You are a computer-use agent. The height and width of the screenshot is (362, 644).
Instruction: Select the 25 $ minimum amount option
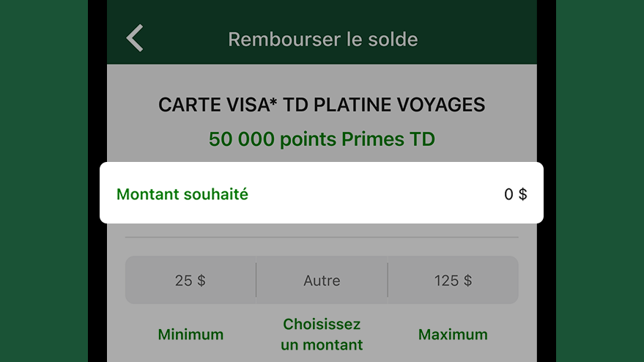coord(190,280)
